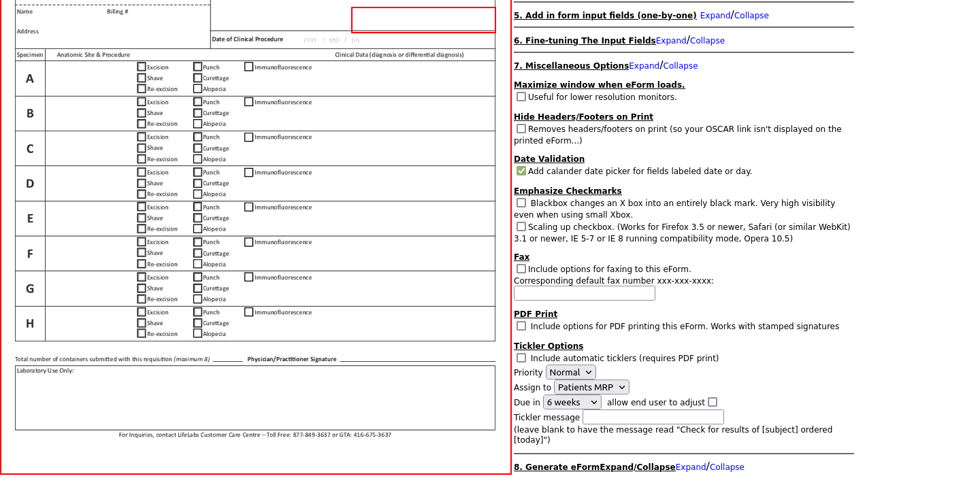Toggle the Scaling up checkbox option
The height and width of the screenshot is (487, 980).
coord(521,226)
